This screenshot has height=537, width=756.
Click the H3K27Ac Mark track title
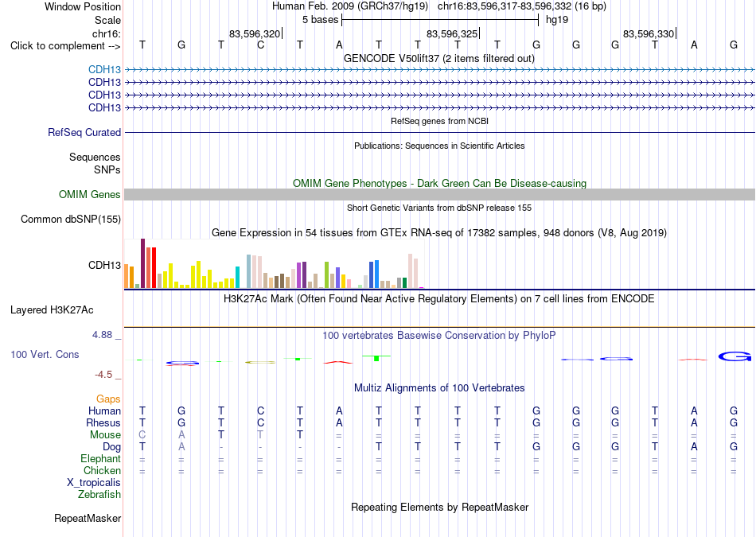tap(439, 299)
